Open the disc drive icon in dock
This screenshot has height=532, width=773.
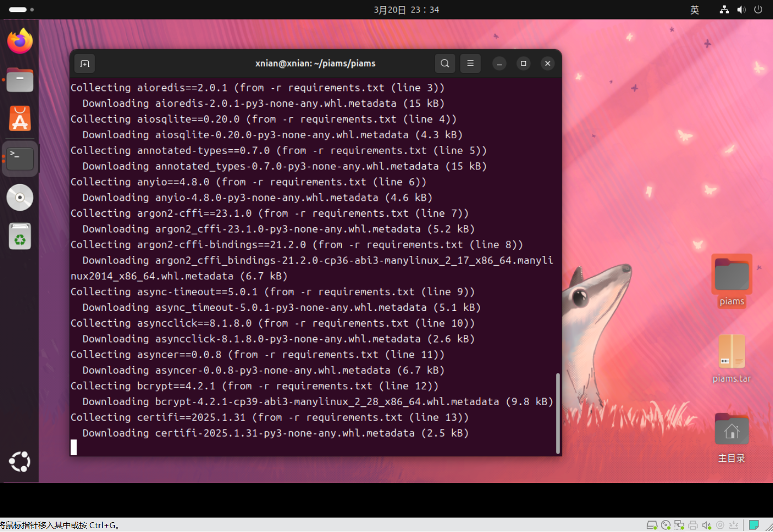[x=20, y=198]
